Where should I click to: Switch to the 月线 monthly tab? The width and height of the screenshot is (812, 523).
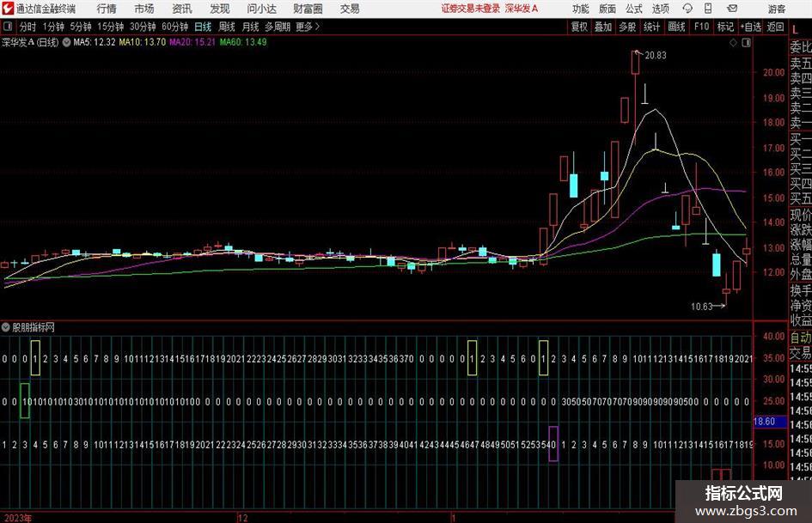tap(251, 27)
